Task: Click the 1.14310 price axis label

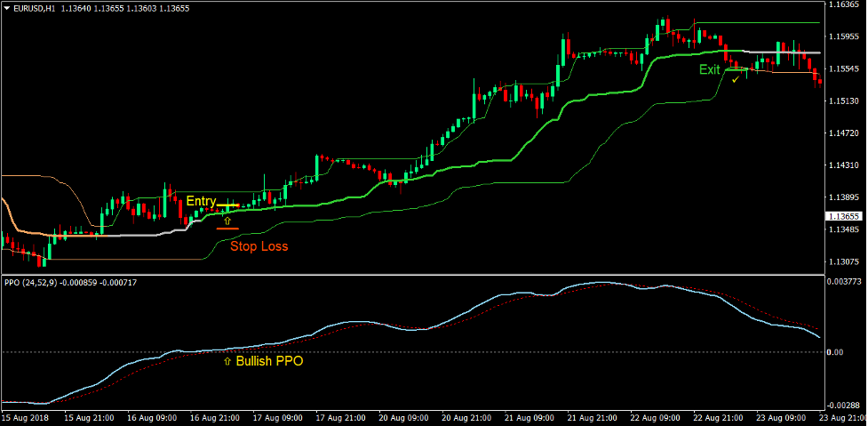Action: tap(842, 165)
